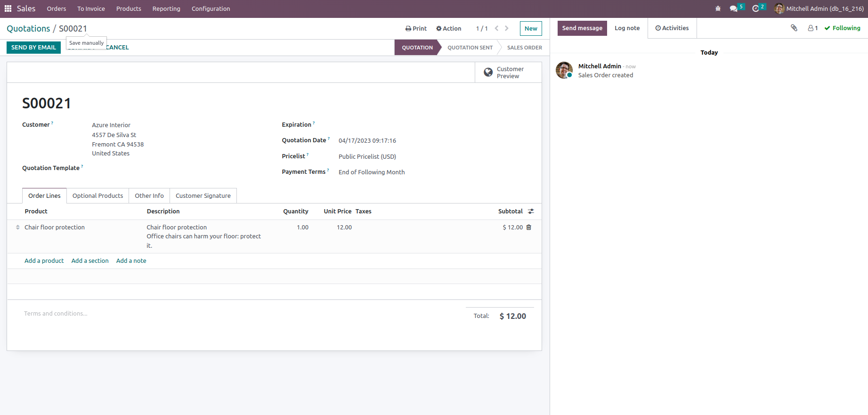The height and width of the screenshot is (415, 868).
Task: Open the Reporting menu
Action: coord(166,8)
